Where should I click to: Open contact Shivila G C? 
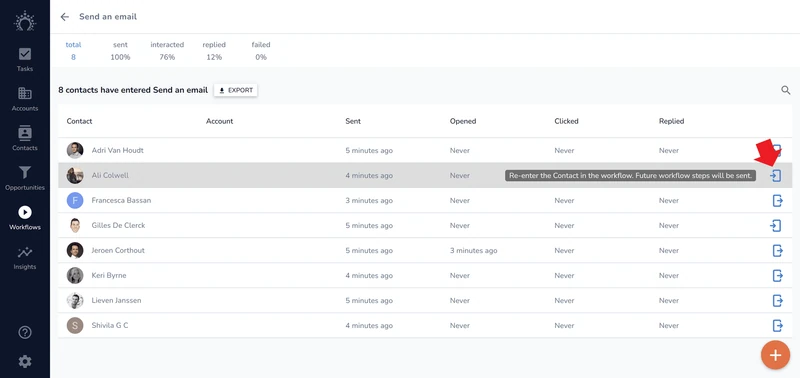[110, 325]
